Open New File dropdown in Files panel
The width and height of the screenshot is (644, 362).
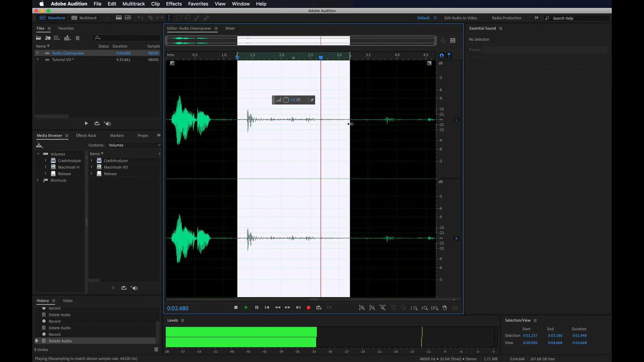pos(57,38)
